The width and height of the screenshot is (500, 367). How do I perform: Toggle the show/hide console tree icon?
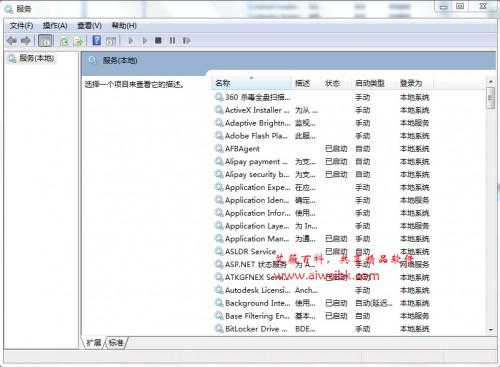[x=45, y=41]
